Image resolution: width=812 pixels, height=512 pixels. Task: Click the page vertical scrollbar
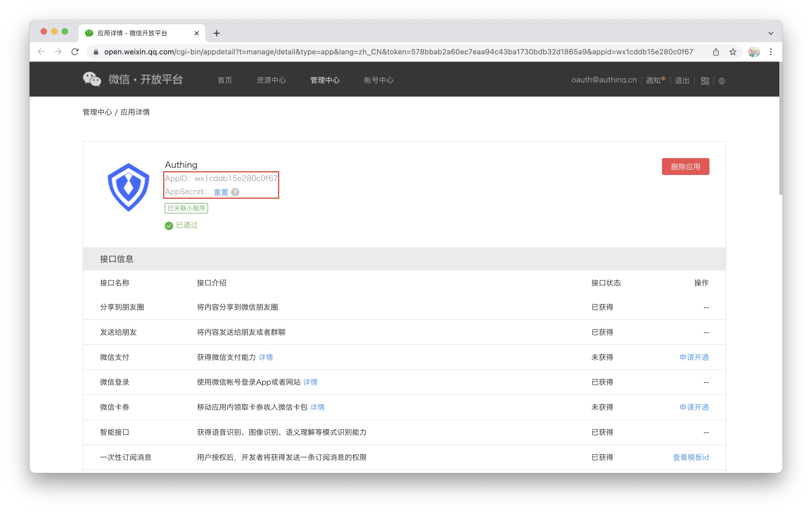(780, 128)
